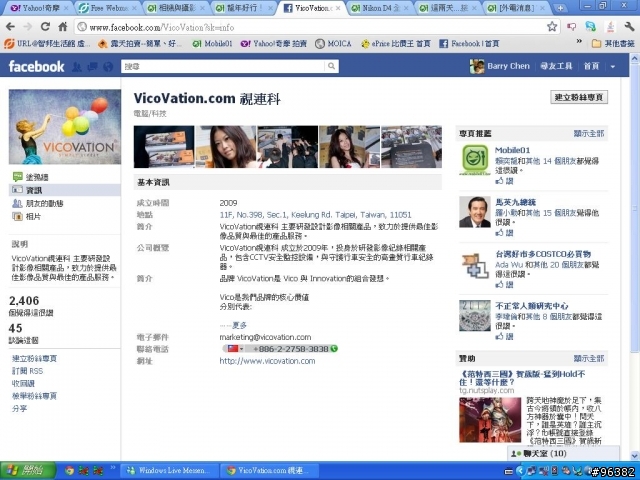Reload the page with the refresh icon
Viewport: 640px width, 480px height.
(45, 27)
